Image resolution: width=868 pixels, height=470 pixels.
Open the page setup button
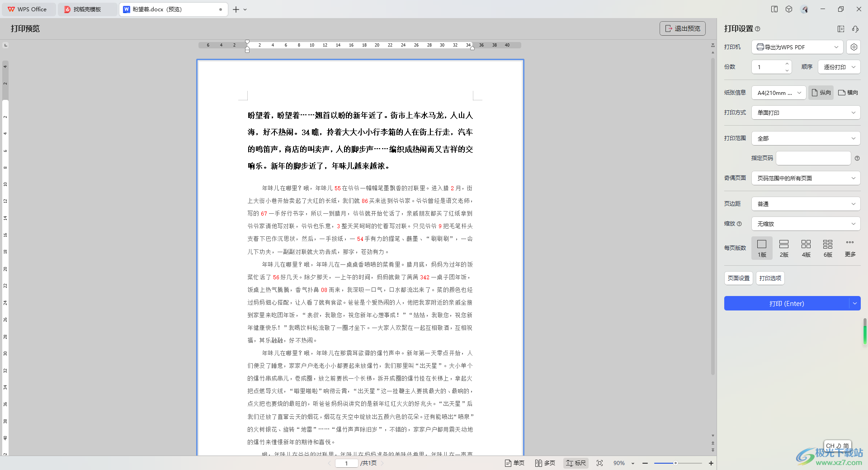[x=739, y=278]
